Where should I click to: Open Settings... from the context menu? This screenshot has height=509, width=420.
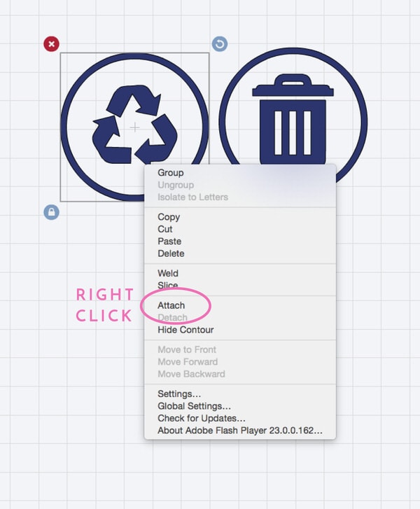click(x=179, y=394)
